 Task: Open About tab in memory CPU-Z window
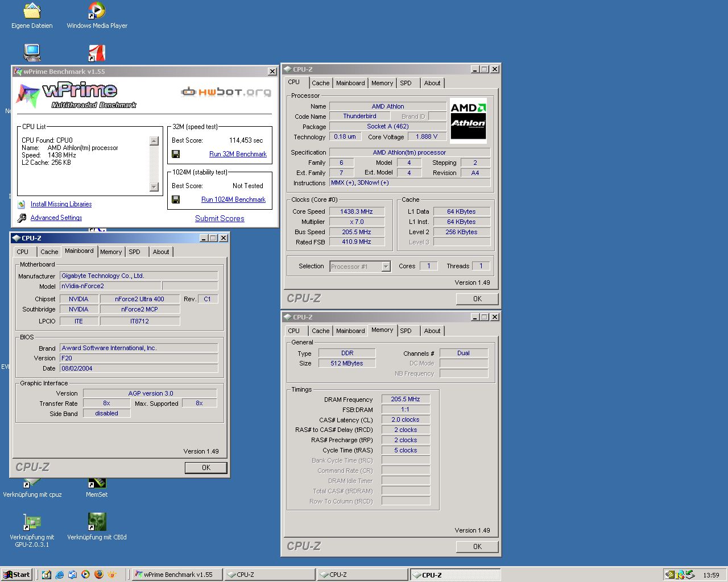(432, 331)
